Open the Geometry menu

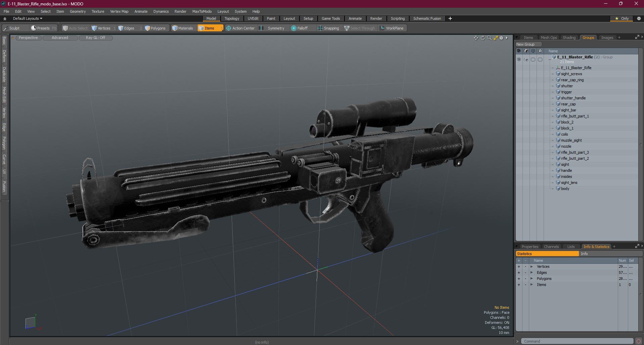pos(78,11)
